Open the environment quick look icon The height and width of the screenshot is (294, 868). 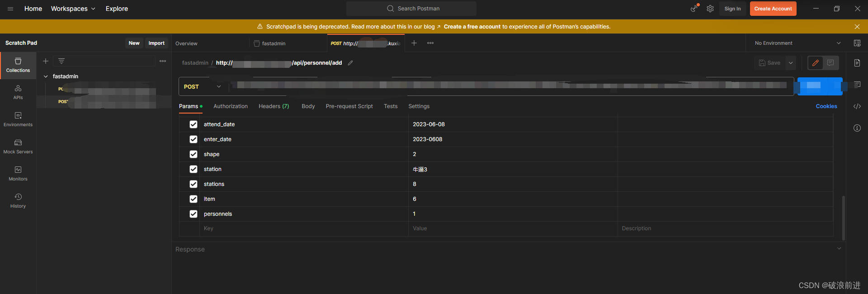point(857,43)
